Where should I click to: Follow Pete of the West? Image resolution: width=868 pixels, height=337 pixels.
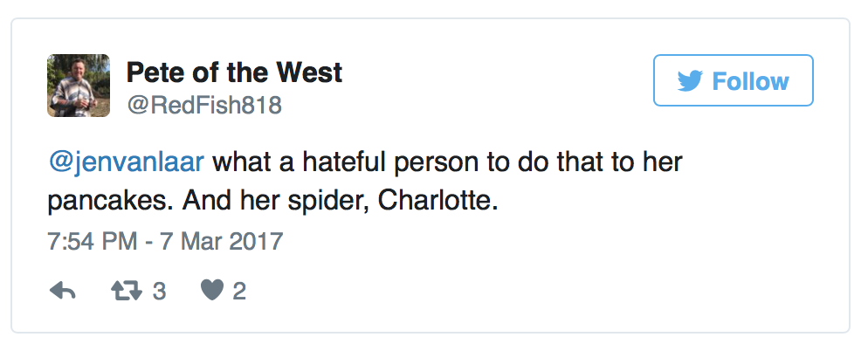(x=733, y=80)
